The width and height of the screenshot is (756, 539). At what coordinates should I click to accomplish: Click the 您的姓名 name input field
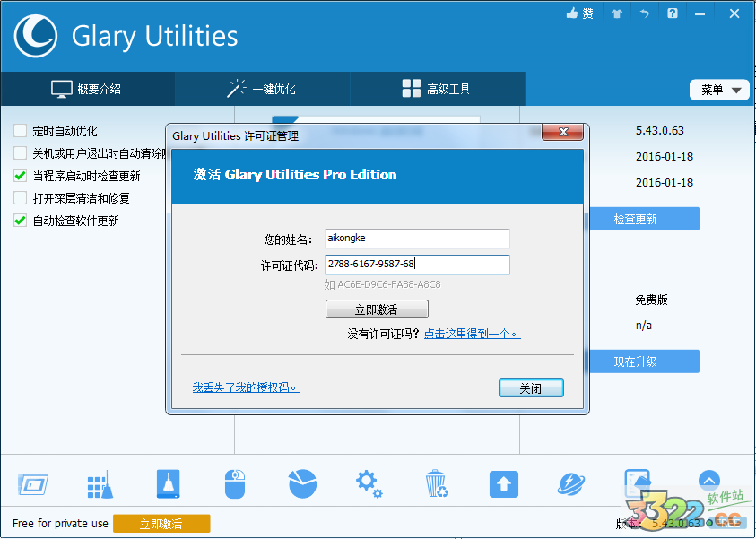click(417, 239)
